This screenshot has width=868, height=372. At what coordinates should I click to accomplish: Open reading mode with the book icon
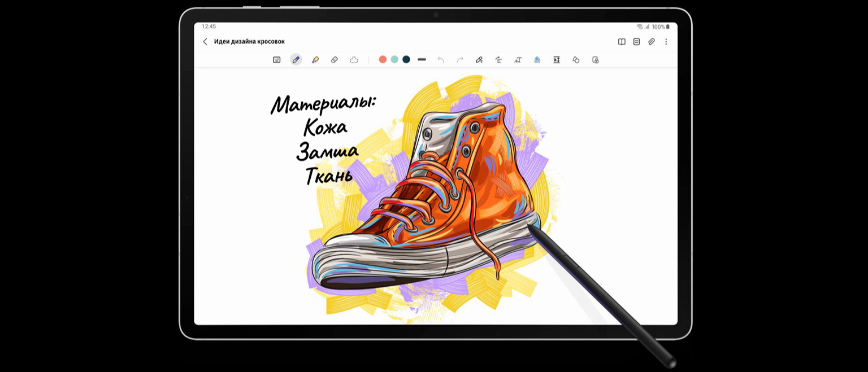click(622, 42)
